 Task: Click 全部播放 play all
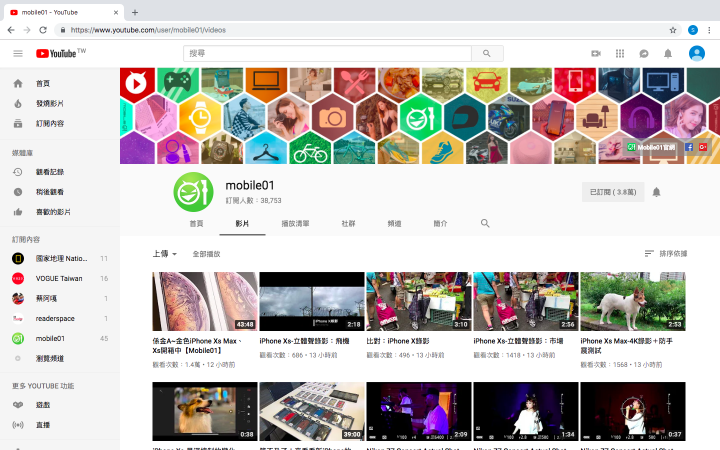pos(206,254)
